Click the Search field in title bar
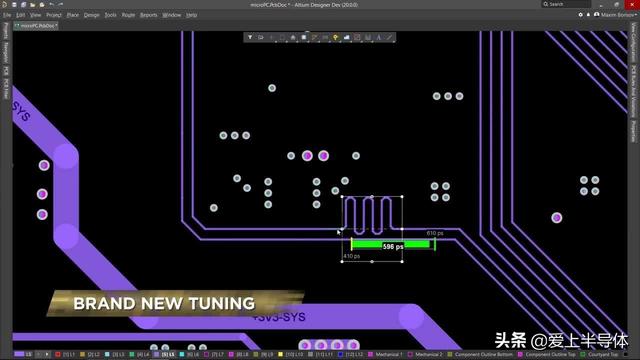The image size is (640, 360). coord(566,4)
